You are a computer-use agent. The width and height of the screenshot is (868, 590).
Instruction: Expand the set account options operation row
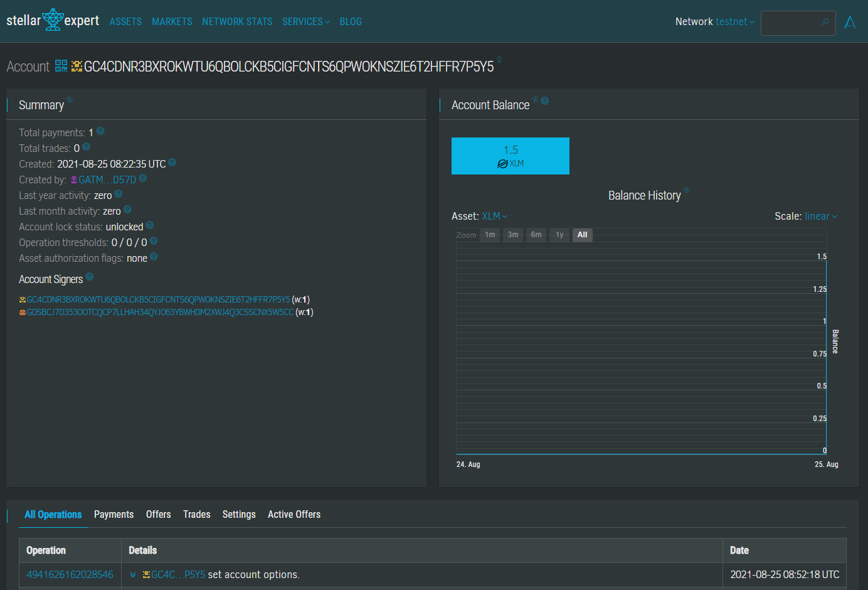pyautogui.click(x=133, y=574)
